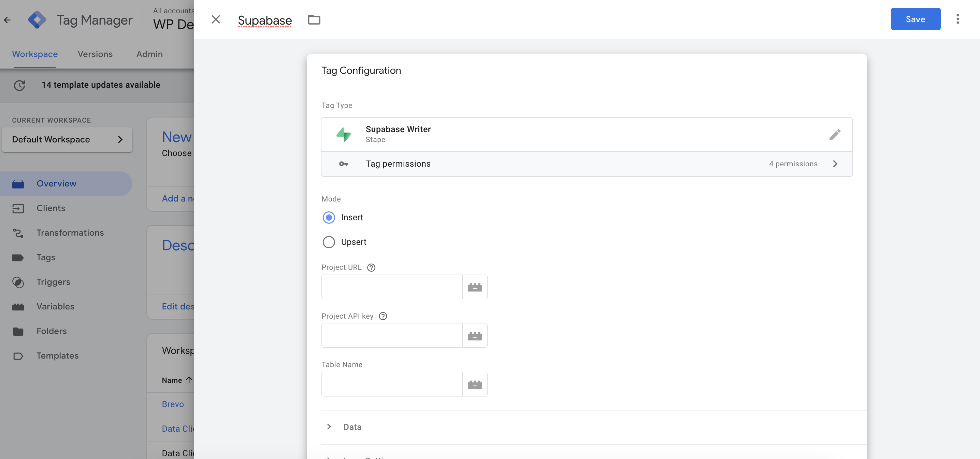Focus the Project API key input field

(392, 336)
